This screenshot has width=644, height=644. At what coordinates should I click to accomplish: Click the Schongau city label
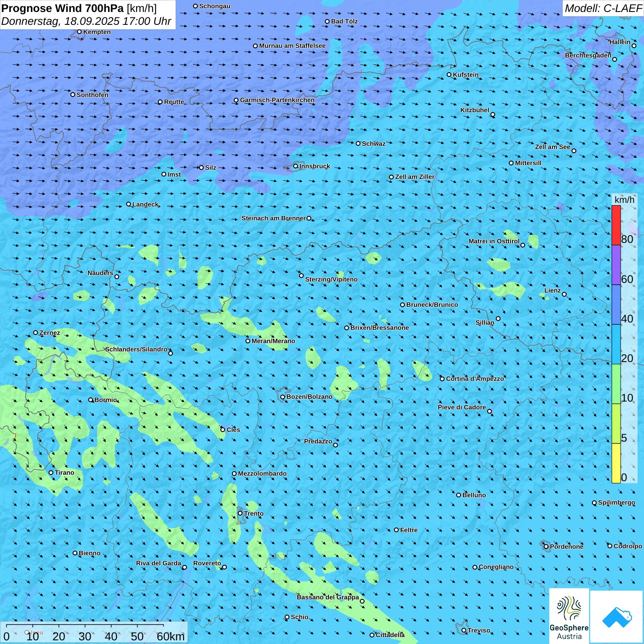point(214,6)
